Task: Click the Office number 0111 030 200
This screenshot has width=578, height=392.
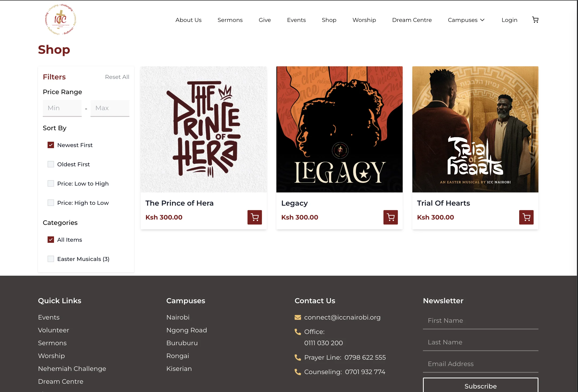Action: (x=323, y=343)
